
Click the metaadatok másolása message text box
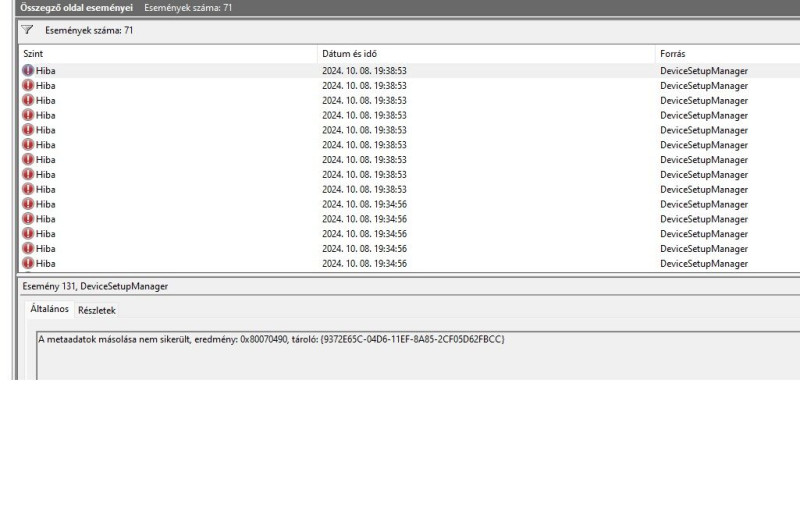418,355
